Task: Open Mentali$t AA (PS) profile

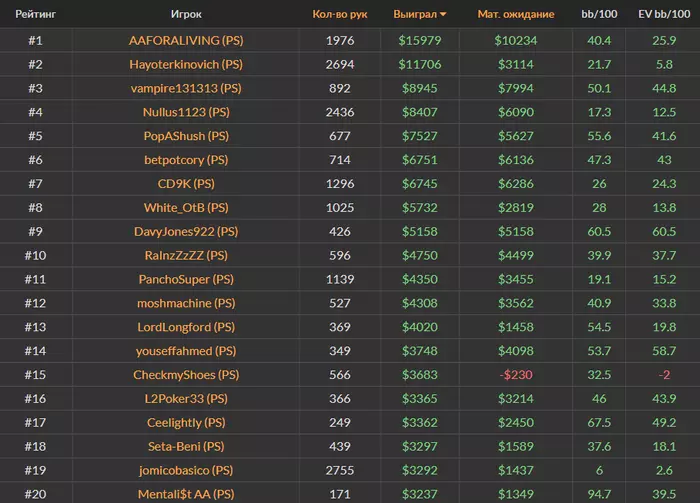Action: click(186, 494)
